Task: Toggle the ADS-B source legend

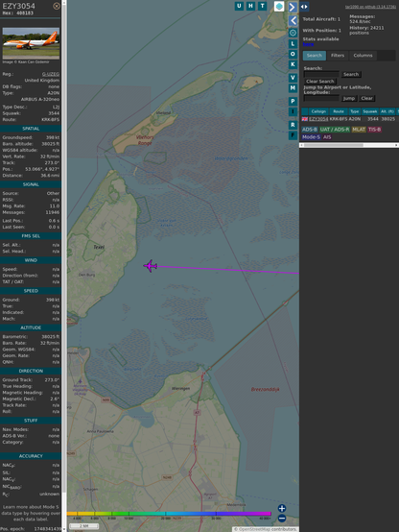Action: point(310,130)
